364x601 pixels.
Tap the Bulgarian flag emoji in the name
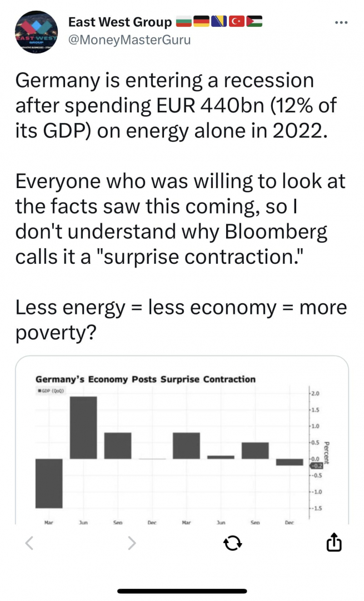184,22
